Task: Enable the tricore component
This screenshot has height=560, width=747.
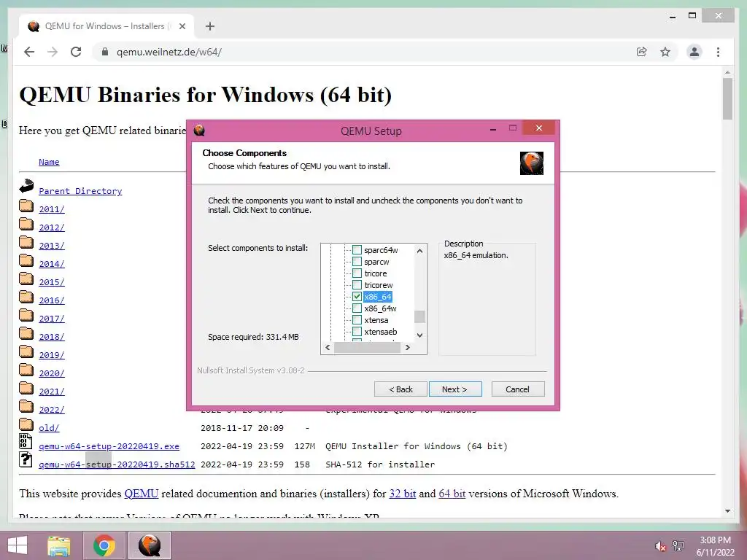Action: click(x=357, y=273)
